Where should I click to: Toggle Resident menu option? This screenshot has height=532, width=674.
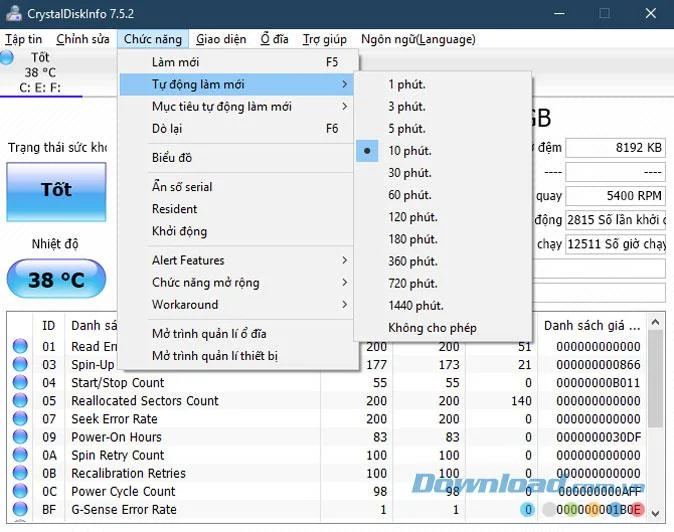[x=236, y=209]
